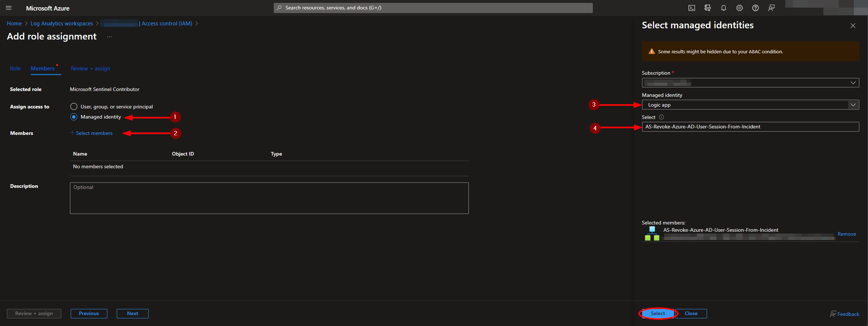868x326 pixels.
Task: Click the Microsoft Azure logo text
Action: click(47, 8)
